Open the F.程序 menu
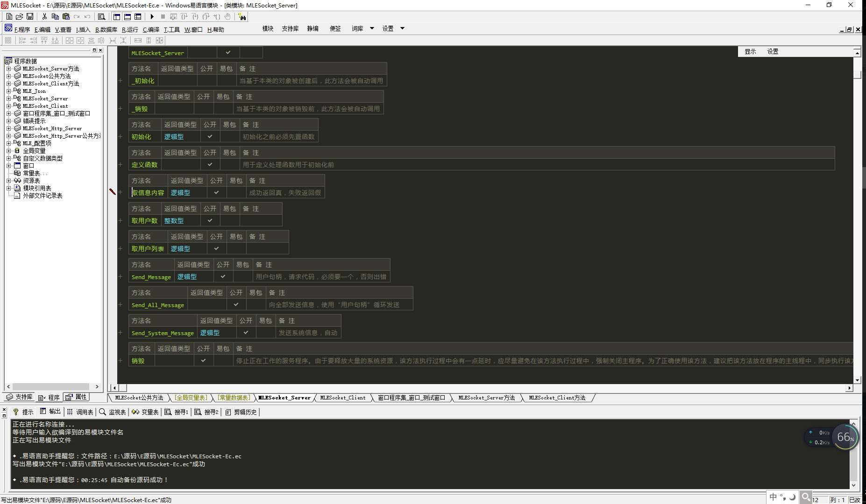Viewport: 866px width, 504px height. click(22, 29)
